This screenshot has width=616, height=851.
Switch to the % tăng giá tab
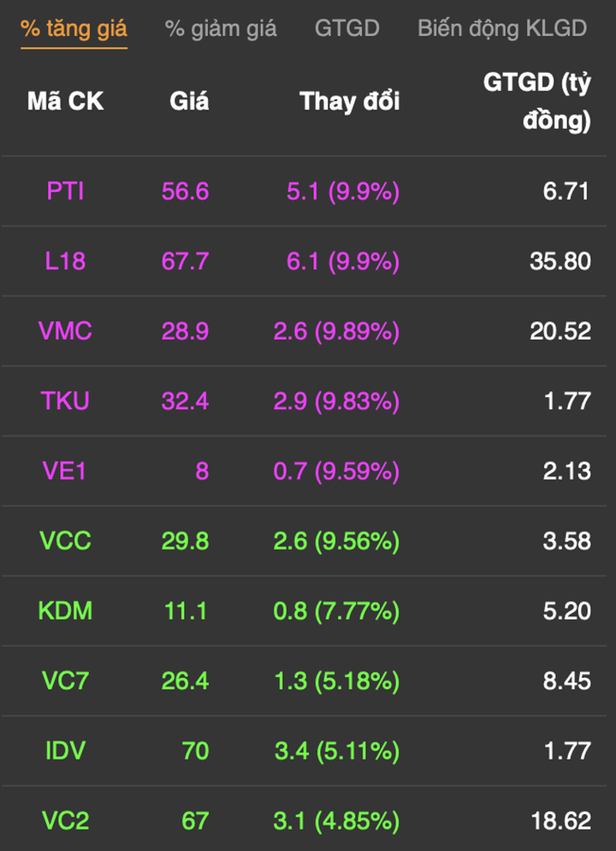tap(74, 28)
